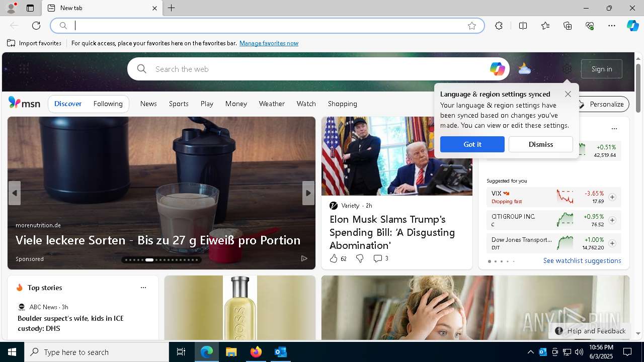Open News section
The width and height of the screenshot is (644, 362).
click(148, 104)
